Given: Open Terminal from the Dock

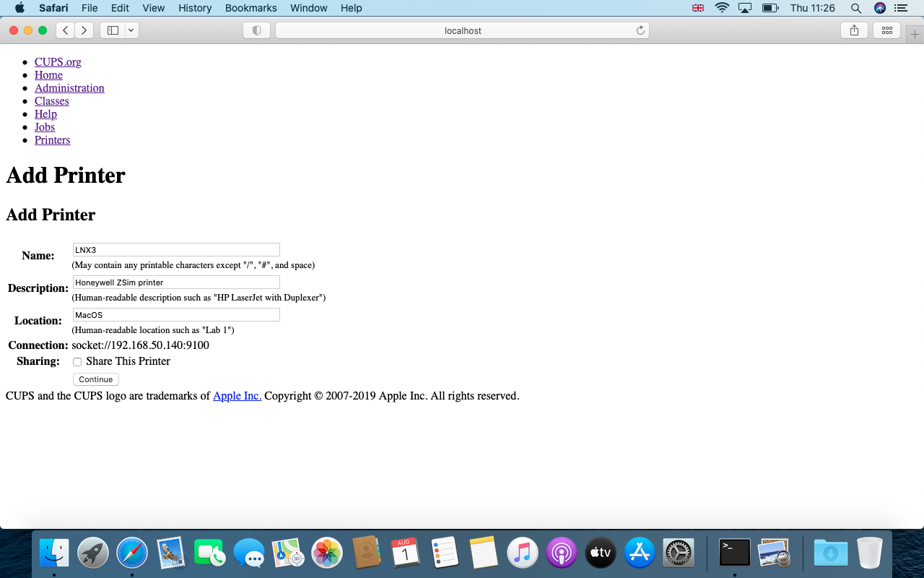Looking at the screenshot, I should tap(735, 553).
